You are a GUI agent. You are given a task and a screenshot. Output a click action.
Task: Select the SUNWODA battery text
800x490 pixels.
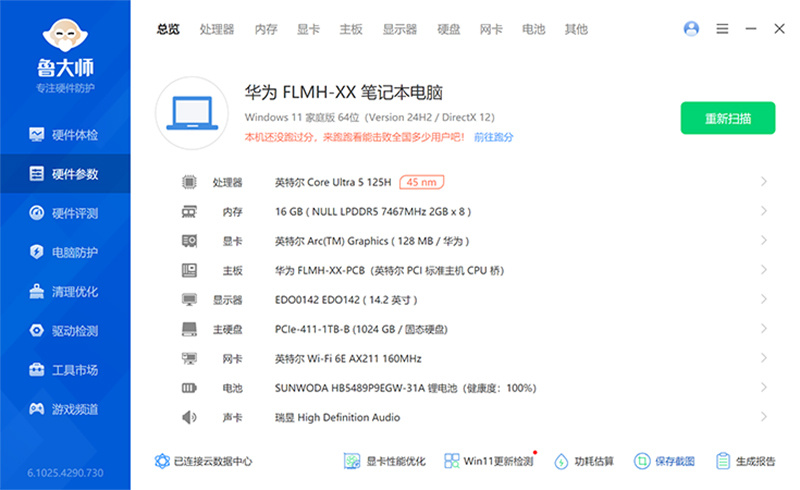pyautogui.click(x=406, y=388)
